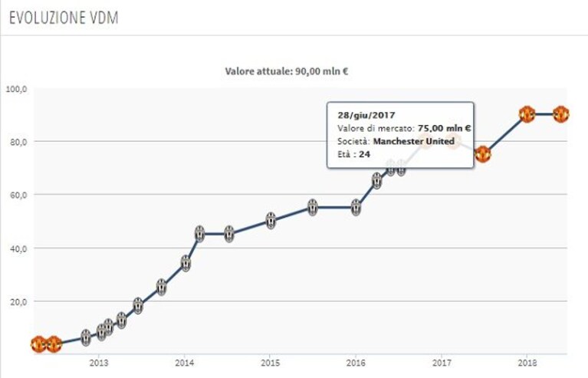Click the right one of the paired Juventus markers under the tooltip

(x=401, y=168)
